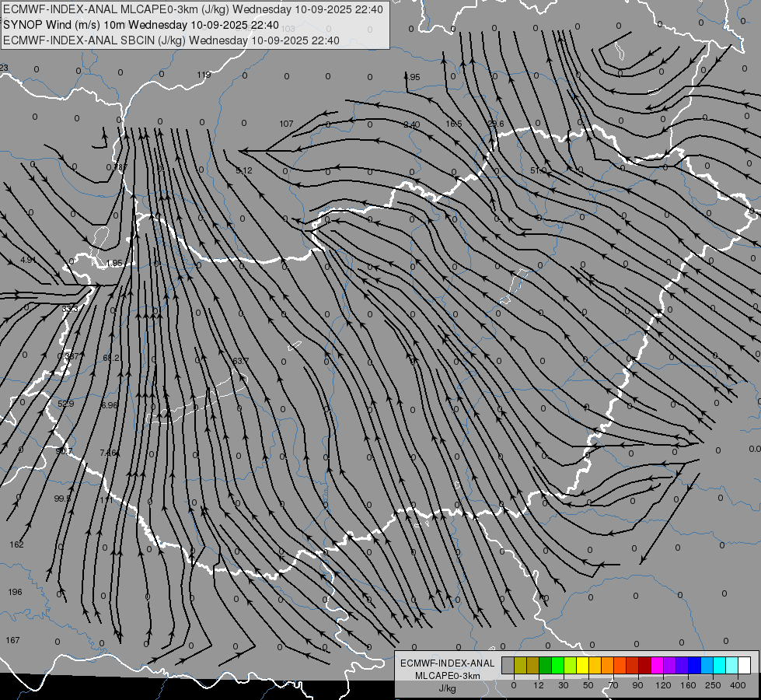
Task: Click the map value 90.7
Action: click(64, 451)
